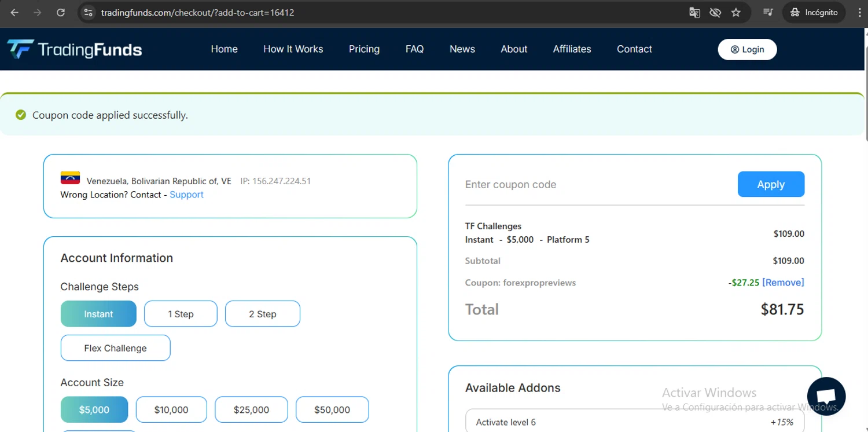Choose the Flex Challenge option
The width and height of the screenshot is (868, 432).
pos(115,348)
